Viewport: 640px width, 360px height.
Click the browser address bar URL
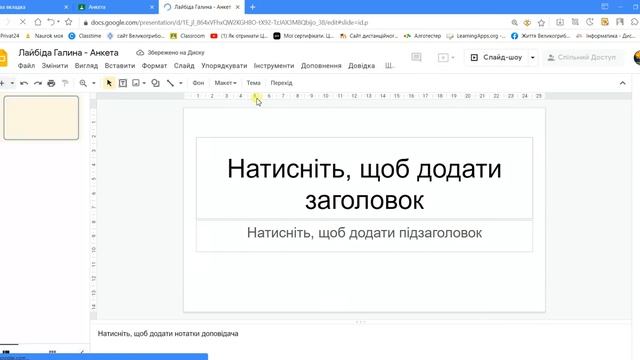click(x=229, y=22)
